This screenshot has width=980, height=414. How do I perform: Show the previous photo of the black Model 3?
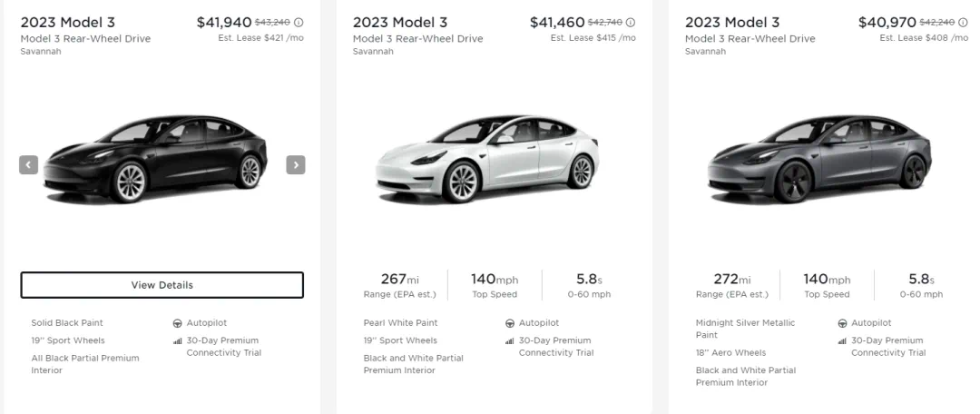[x=29, y=164]
